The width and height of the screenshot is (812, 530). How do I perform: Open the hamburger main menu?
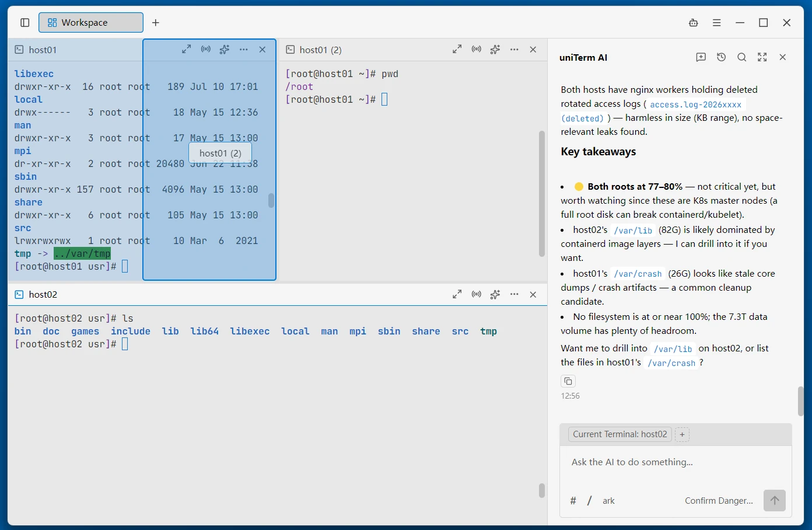pos(717,23)
